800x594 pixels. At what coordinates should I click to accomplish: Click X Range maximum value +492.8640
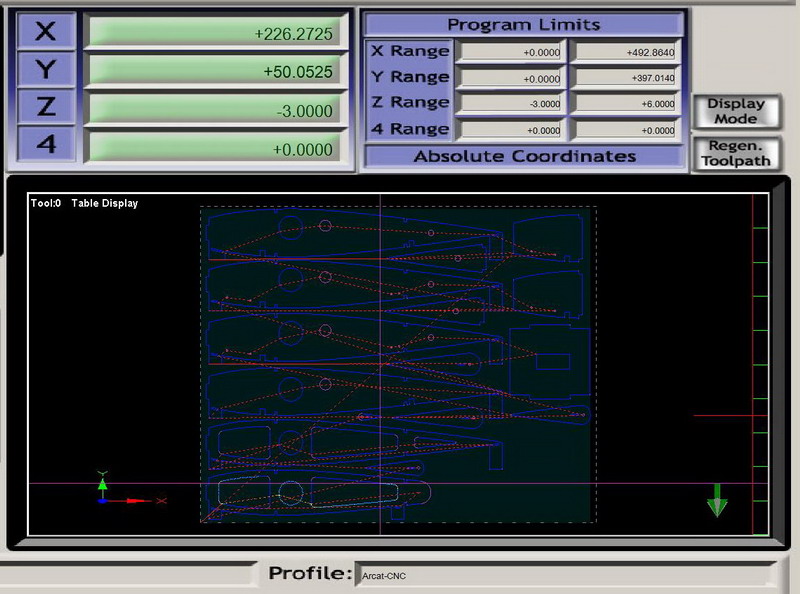626,51
